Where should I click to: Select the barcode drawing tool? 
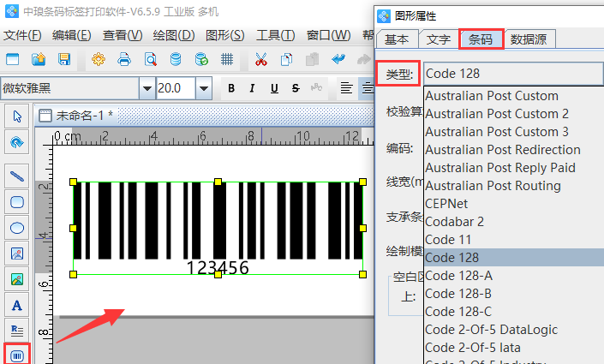click(17, 355)
